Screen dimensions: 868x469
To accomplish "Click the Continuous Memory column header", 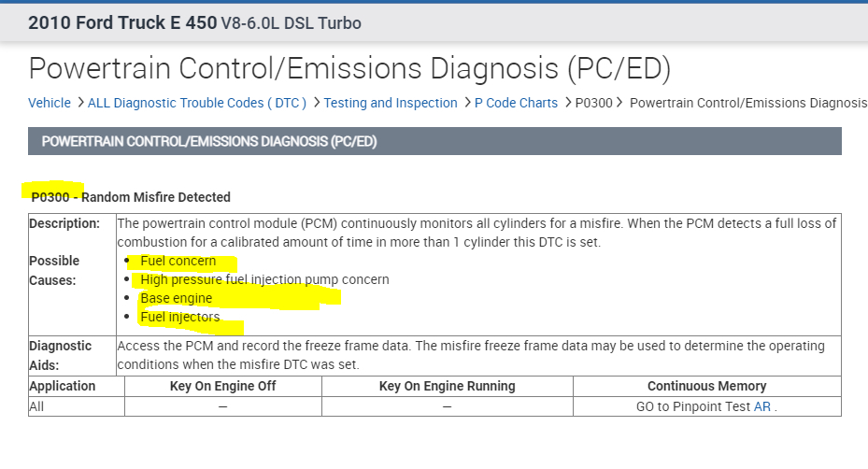I will (x=706, y=386).
